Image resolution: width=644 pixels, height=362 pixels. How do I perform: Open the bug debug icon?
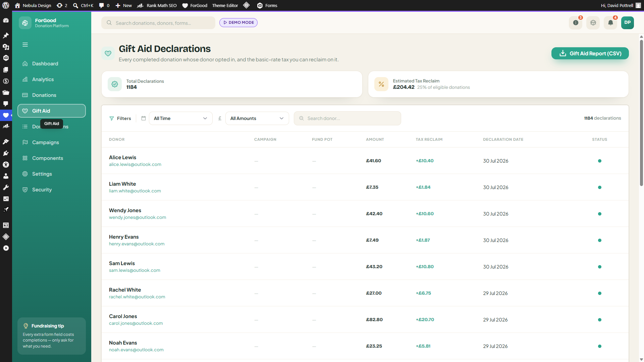[x=593, y=23]
